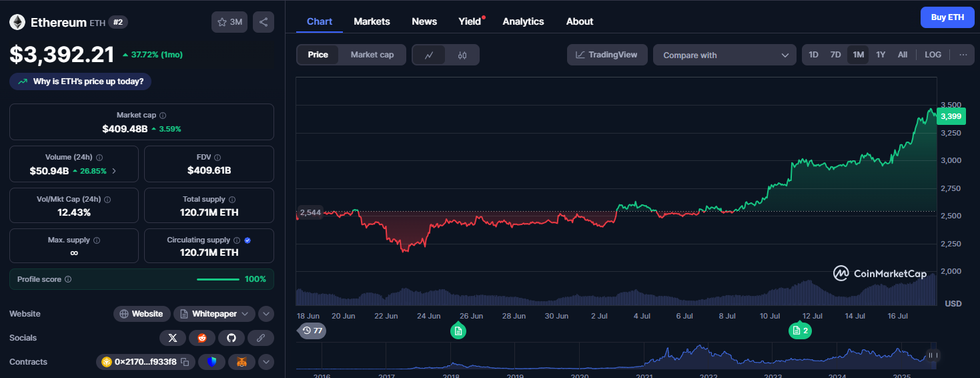Click the $50.94B volume value
The width and height of the screenshot is (980, 378).
(x=49, y=171)
